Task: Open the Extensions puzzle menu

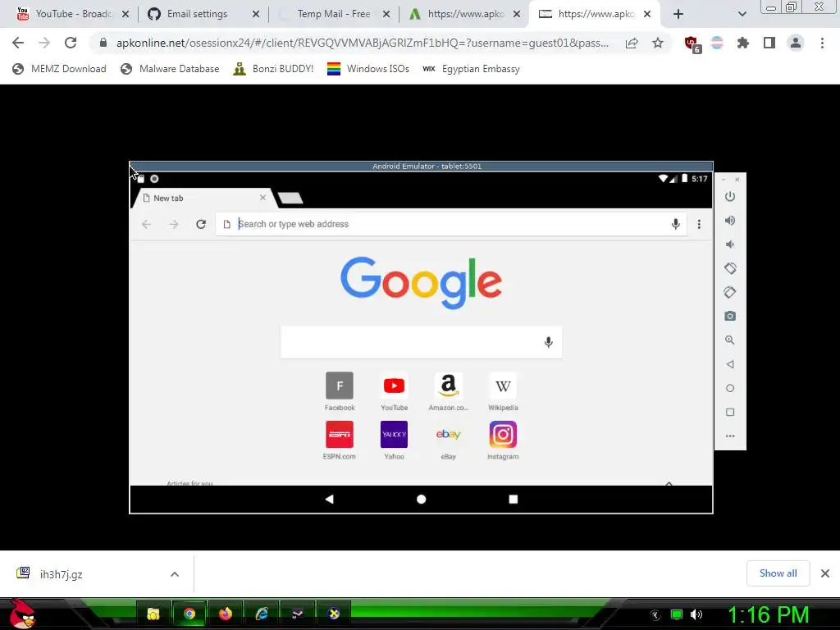Action: [x=743, y=43]
